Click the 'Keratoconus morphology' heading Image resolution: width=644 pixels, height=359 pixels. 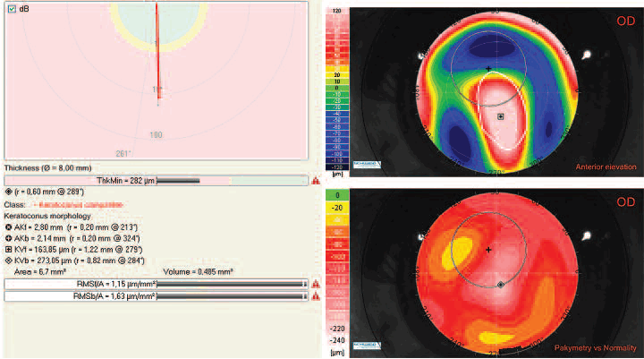[x=47, y=216]
